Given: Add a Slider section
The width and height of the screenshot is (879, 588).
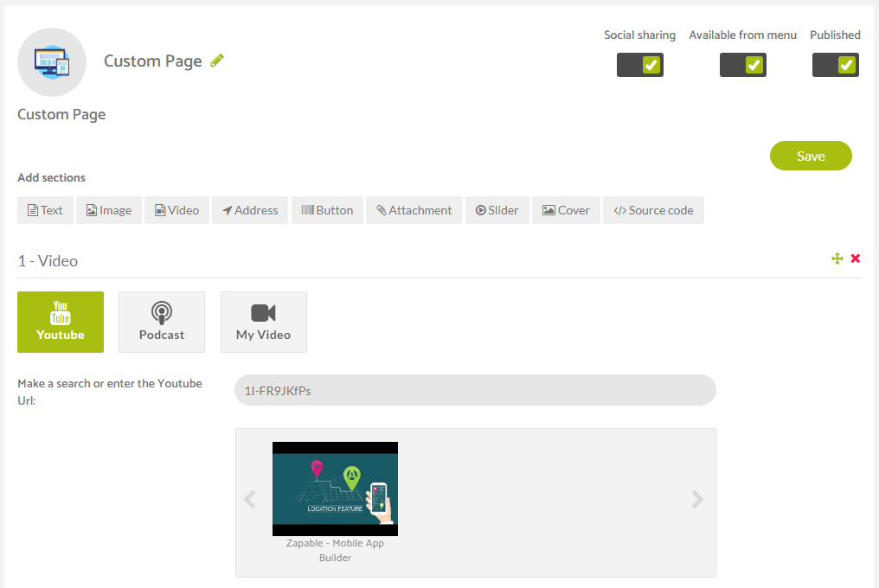Looking at the screenshot, I should tap(497, 210).
